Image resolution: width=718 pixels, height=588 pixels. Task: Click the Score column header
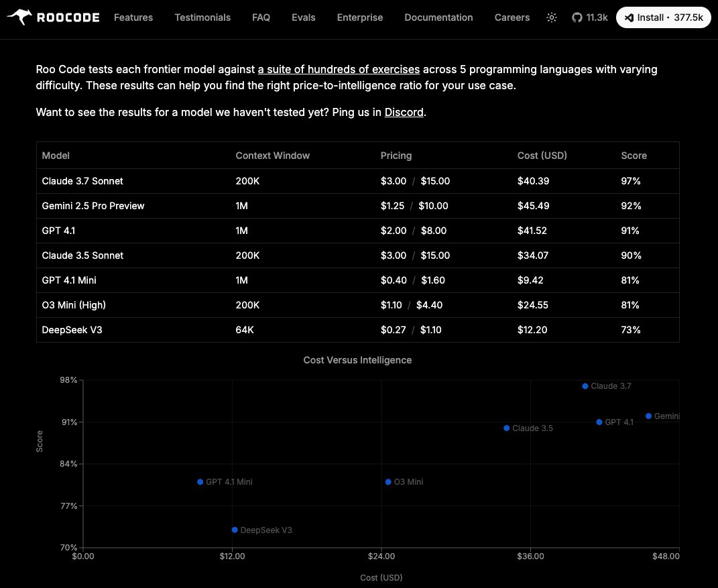tap(634, 156)
